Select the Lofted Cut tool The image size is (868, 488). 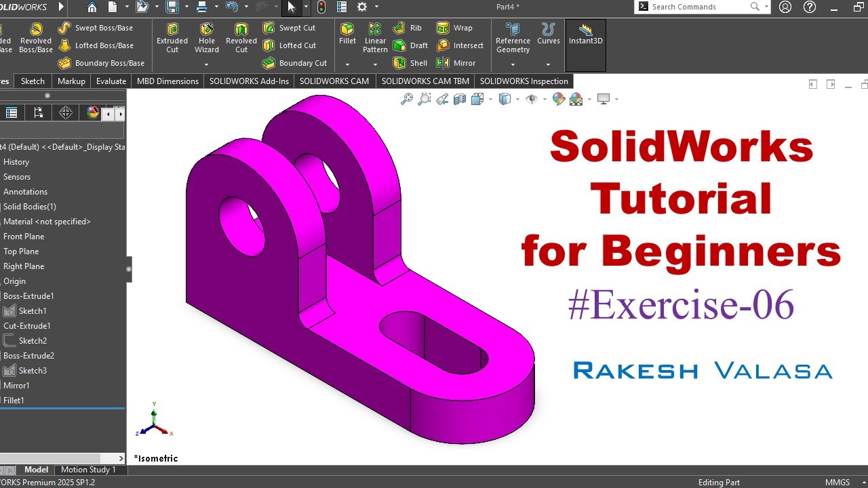pyautogui.click(x=290, y=45)
